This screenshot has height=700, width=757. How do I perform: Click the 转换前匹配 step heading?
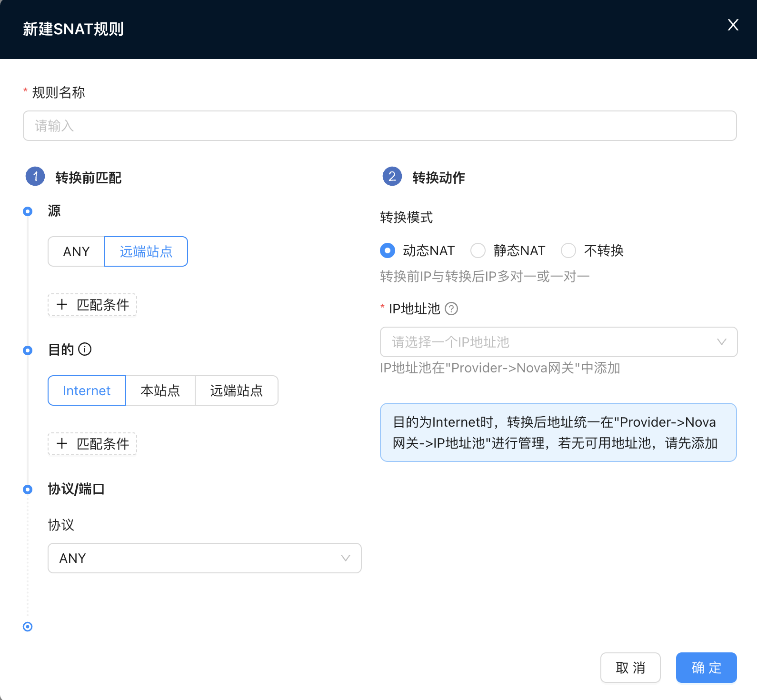(x=89, y=178)
